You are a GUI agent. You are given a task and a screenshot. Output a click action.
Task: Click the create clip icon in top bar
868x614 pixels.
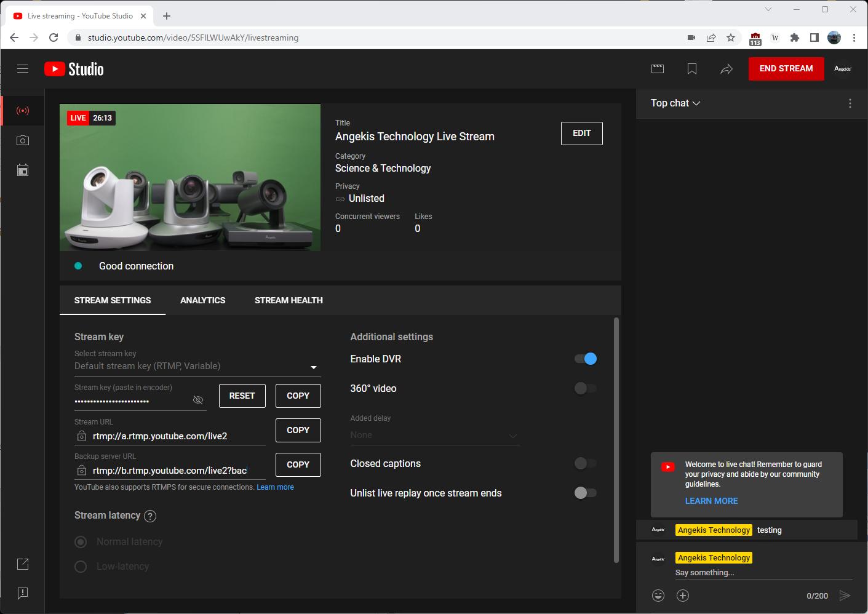click(657, 69)
